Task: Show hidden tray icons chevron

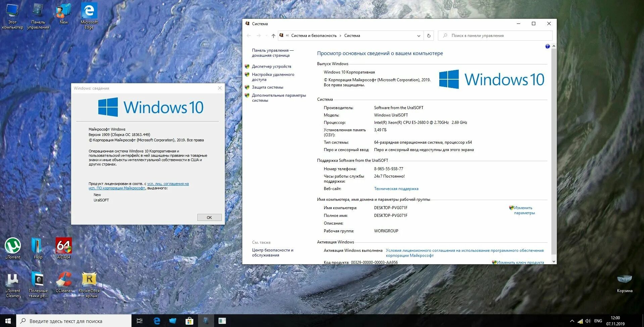Action: point(572,321)
